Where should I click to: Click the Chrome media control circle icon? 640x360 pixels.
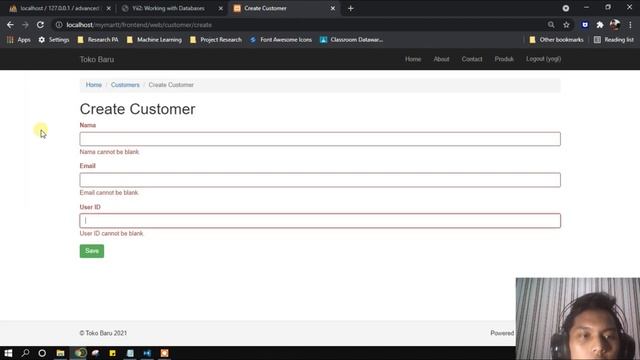pos(566,8)
